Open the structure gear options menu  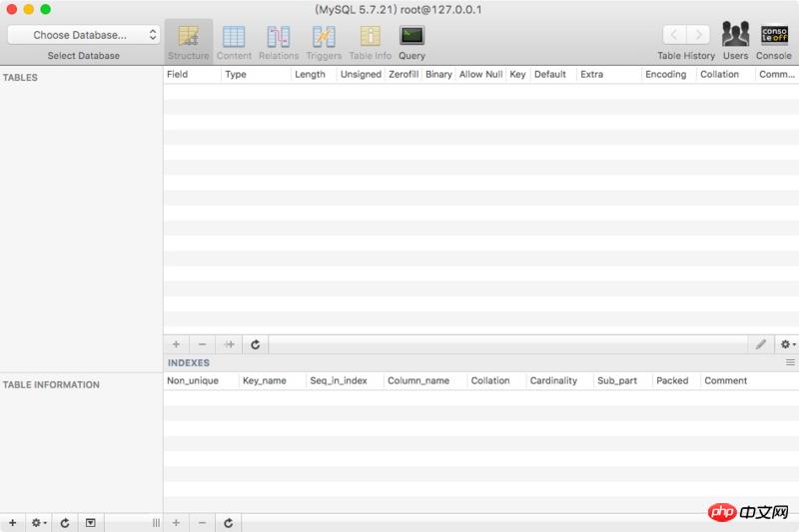point(788,344)
